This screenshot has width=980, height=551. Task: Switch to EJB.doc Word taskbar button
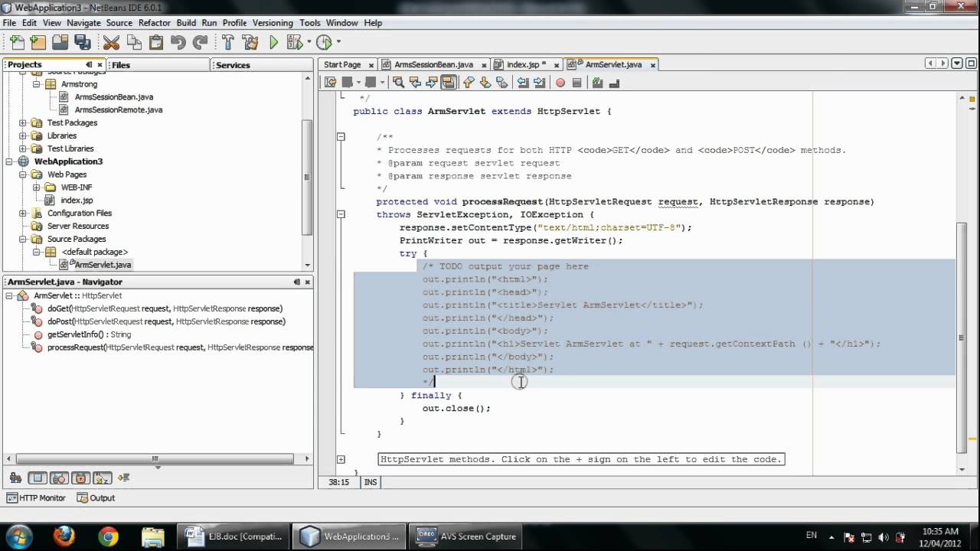click(x=235, y=536)
